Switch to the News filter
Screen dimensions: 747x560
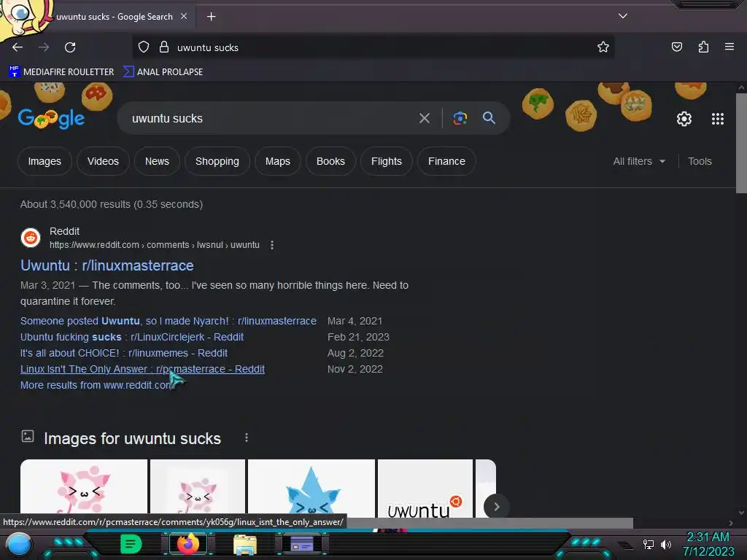coord(158,161)
